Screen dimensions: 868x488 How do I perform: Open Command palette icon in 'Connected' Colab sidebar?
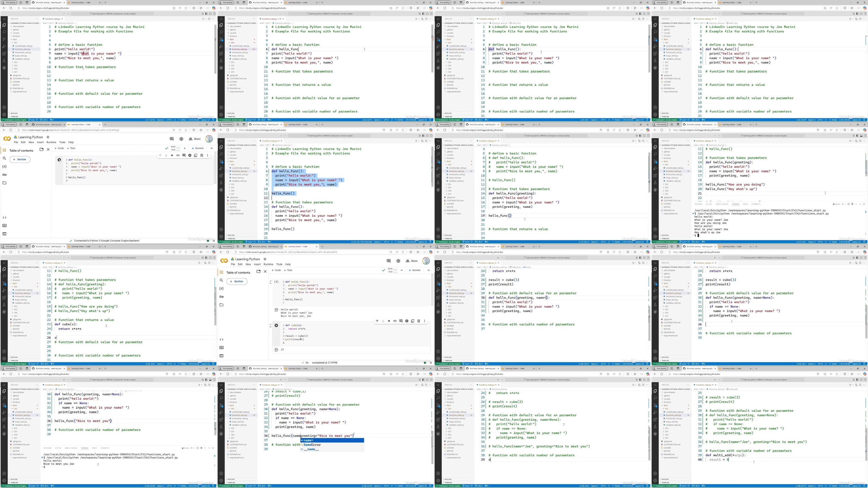point(4,226)
